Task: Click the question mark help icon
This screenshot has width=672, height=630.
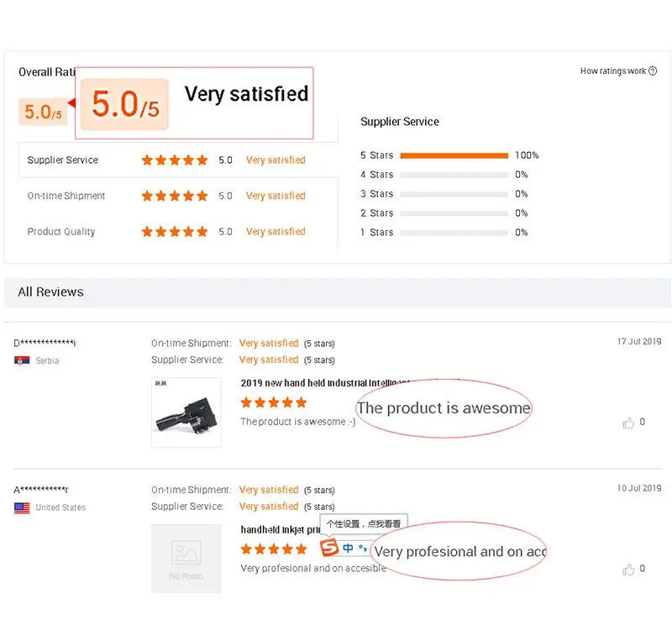Action: click(x=654, y=71)
